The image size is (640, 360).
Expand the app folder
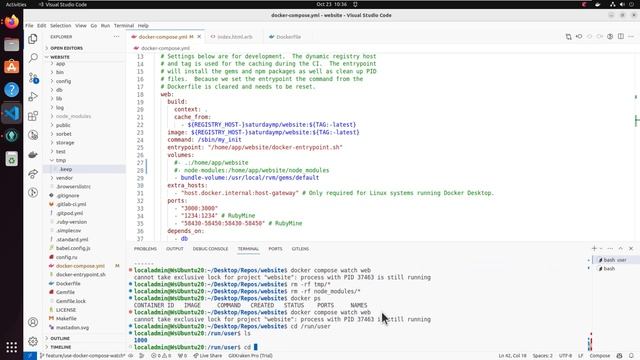pos(60,64)
